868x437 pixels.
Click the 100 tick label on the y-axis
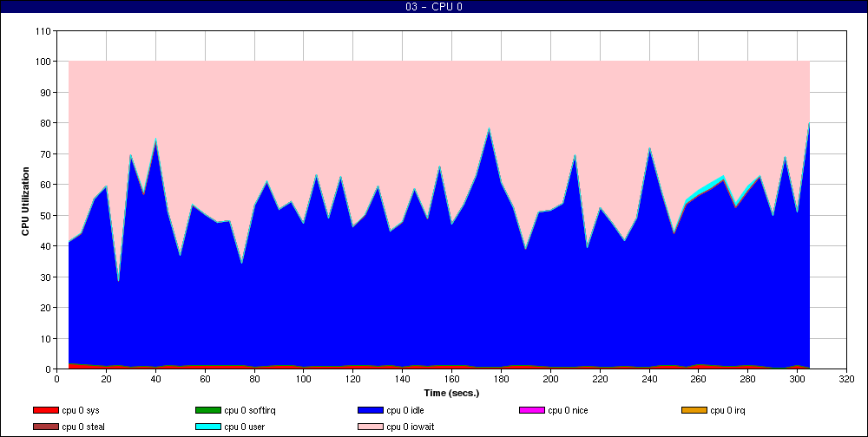pos(45,62)
